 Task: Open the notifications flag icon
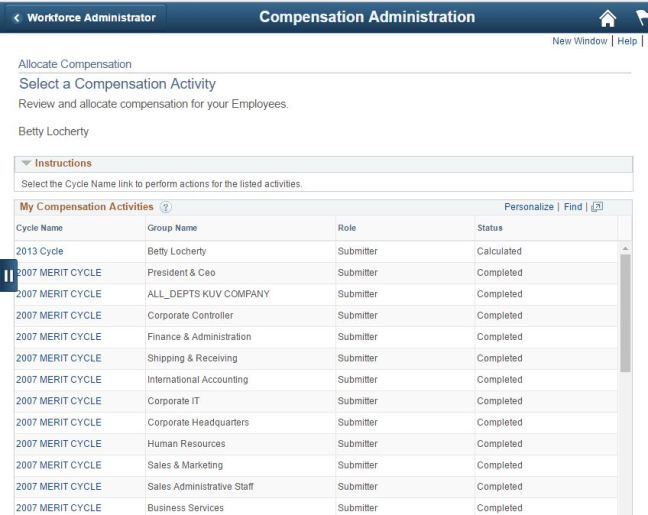point(640,17)
